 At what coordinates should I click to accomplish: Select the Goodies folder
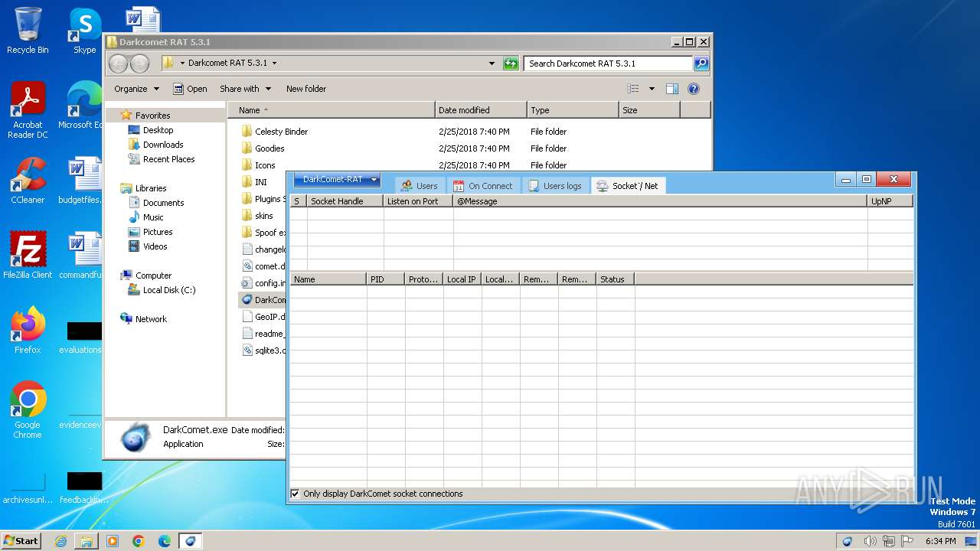click(x=269, y=148)
